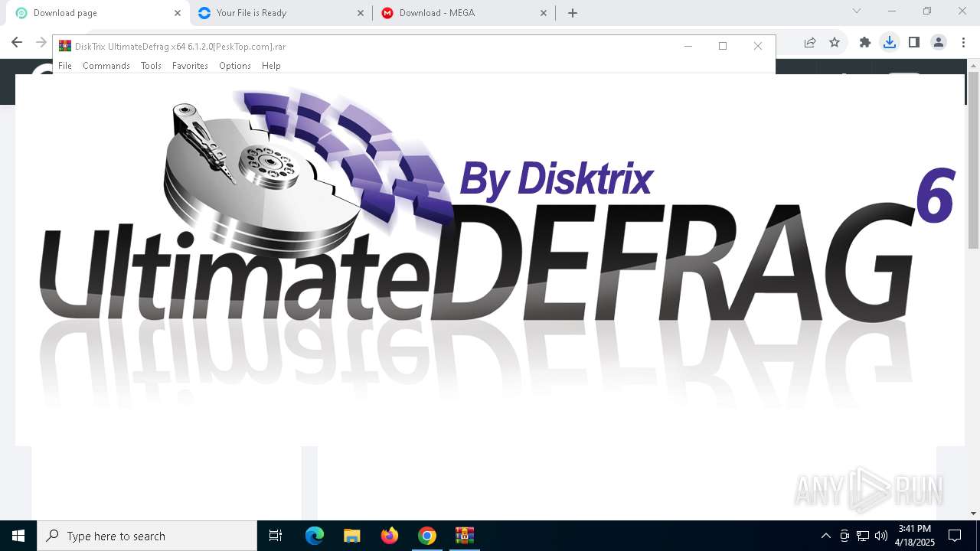Open a new Chrome tab

pyautogui.click(x=573, y=13)
